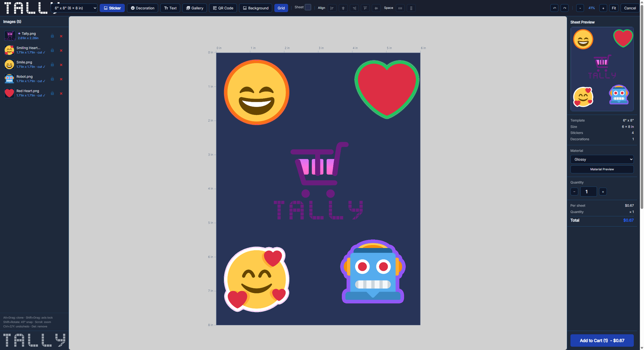Screen dimensions: 644x350
Task: Remove Red Heart.png with red X
Action: tap(61, 93)
